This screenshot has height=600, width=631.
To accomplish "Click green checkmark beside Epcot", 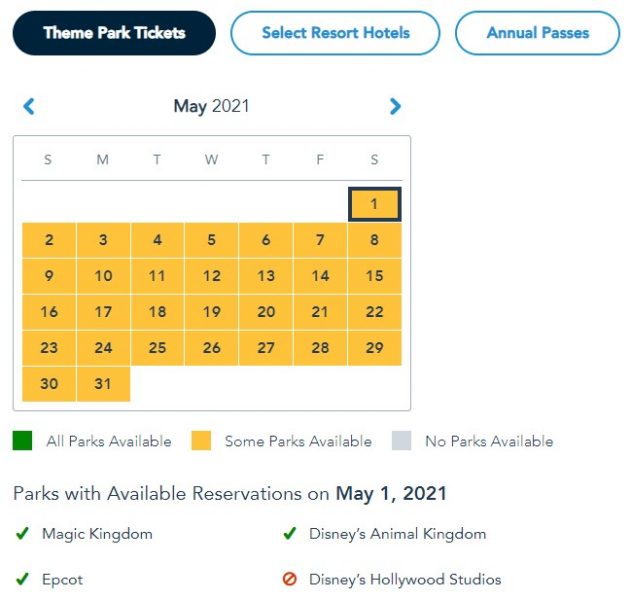I will [22, 579].
